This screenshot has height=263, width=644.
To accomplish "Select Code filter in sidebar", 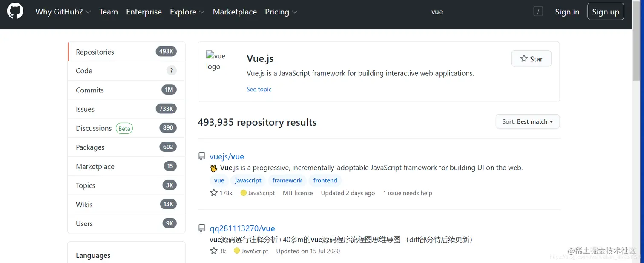I will pyautogui.click(x=126, y=71).
